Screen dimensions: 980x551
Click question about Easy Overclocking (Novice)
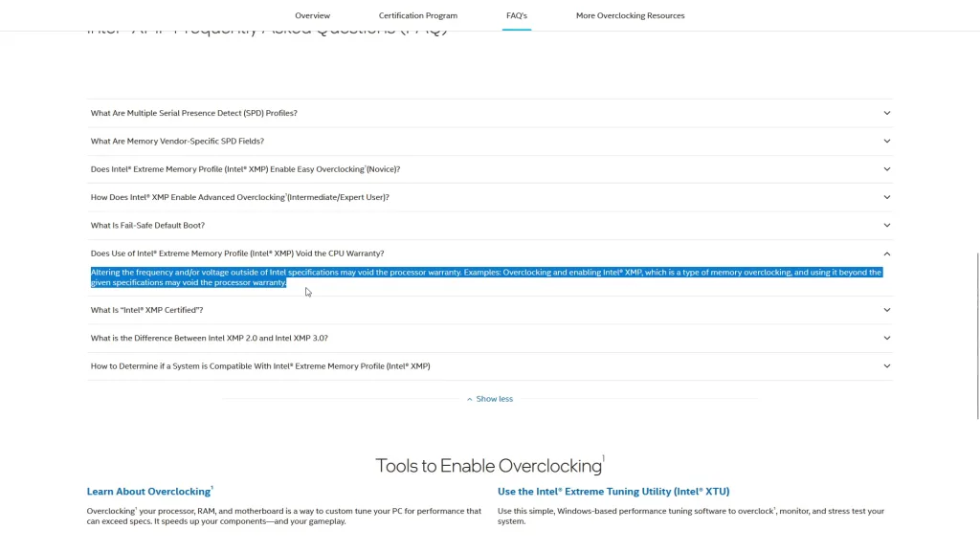246,169
